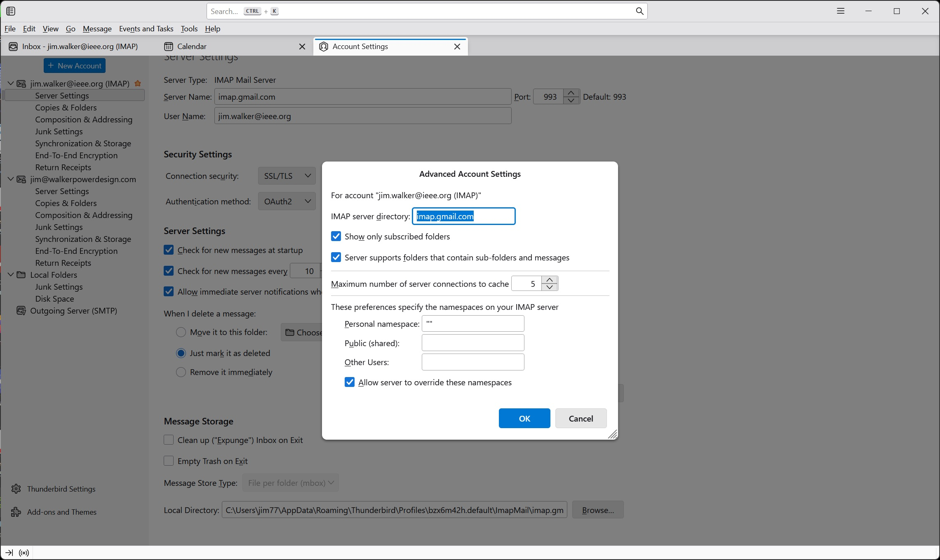Click the online status radio icon
The width and height of the screenshot is (940, 560).
coord(24,553)
